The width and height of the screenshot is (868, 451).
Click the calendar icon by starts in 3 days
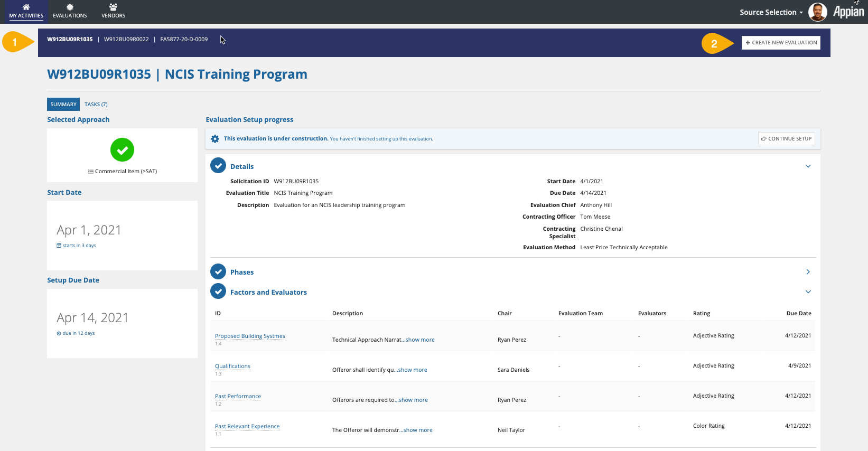pyautogui.click(x=59, y=246)
